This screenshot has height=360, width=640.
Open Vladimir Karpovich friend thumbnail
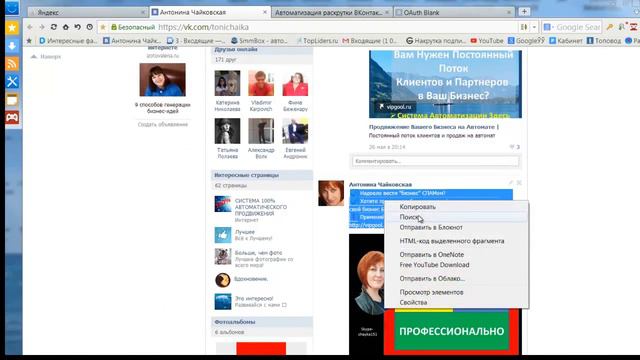tap(261, 83)
